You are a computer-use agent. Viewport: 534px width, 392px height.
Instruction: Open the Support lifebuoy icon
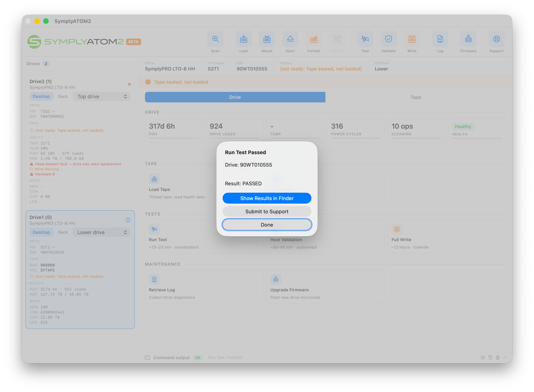[496, 39]
